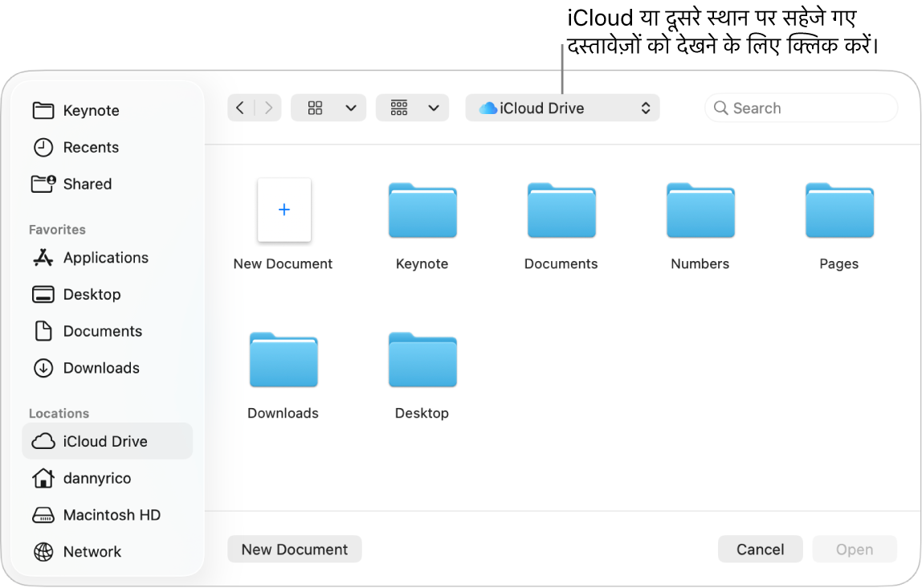The width and height of the screenshot is (922, 588).
Task: Open the dannyrico home location
Action: (x=82, y=478)
